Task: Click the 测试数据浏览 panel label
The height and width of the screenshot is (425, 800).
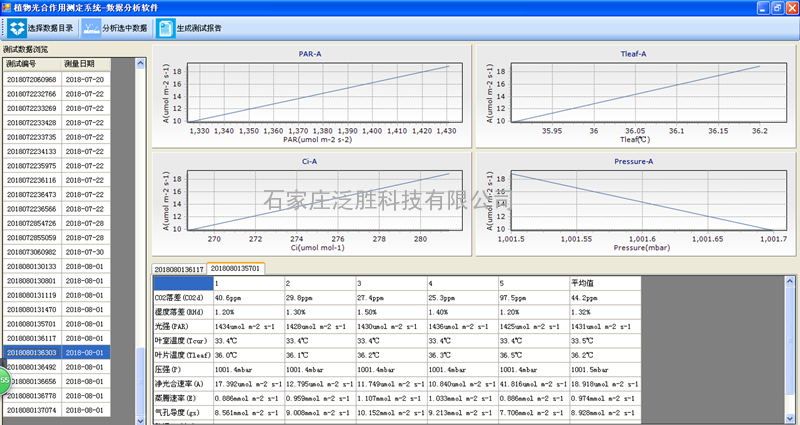Action: [26, 49]
